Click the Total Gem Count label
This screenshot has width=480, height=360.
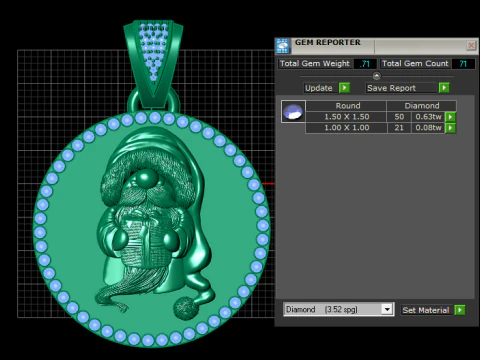click(x=415, y=64)
